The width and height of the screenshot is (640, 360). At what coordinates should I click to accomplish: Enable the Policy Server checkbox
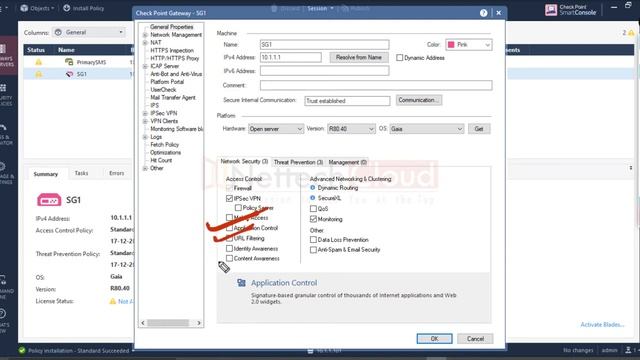[238, 208]
